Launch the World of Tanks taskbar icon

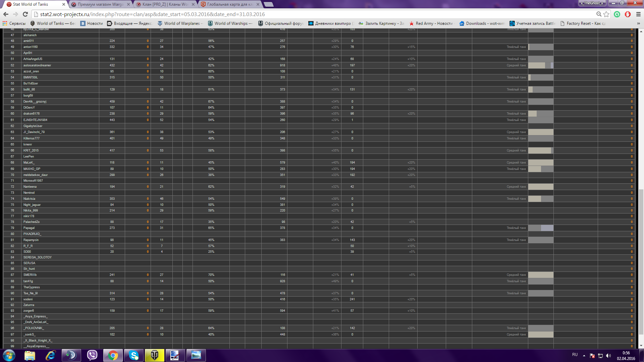coord(154,355)
